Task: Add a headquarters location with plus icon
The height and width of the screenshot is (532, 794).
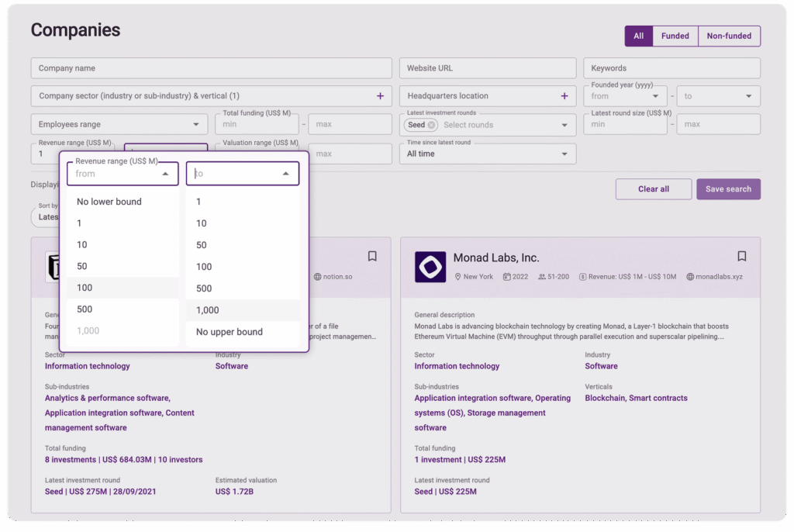Action: pos(564,96)
